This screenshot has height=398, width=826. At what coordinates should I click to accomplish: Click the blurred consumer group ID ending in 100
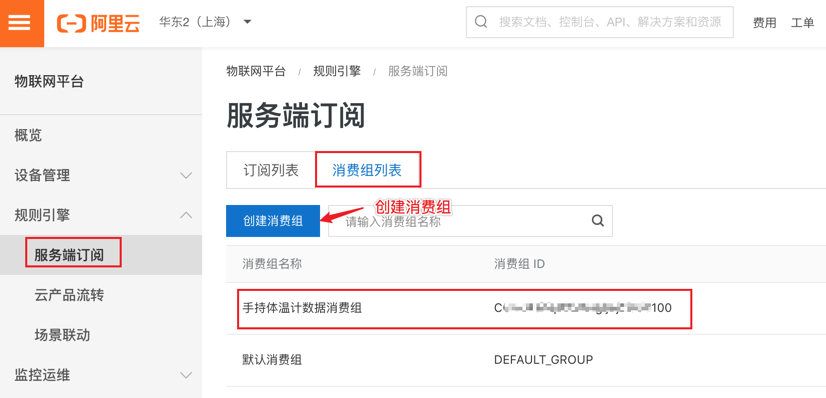click(x=583, y=308)
